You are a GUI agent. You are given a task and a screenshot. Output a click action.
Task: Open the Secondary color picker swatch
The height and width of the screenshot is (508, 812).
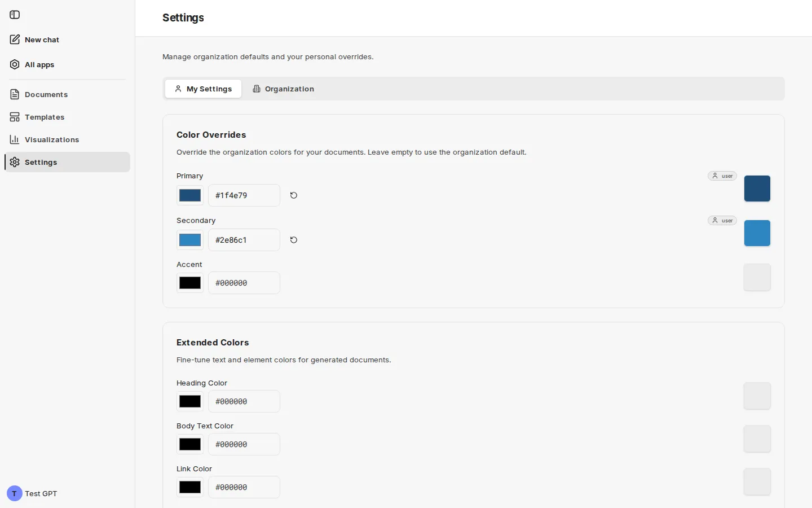tap(190, 240)
